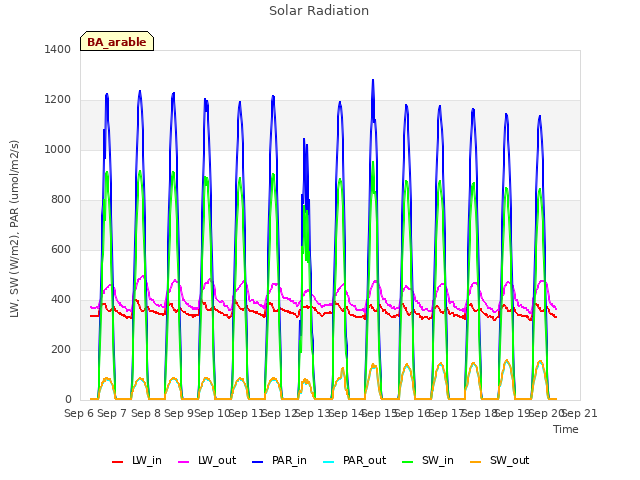
Task: Click the BA_arable site label box
Action: (117, 41)
